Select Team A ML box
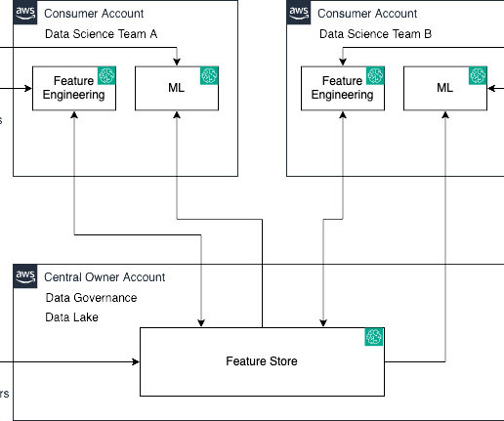The width and height of the screenshot is (504, 421). pos(177,88)
